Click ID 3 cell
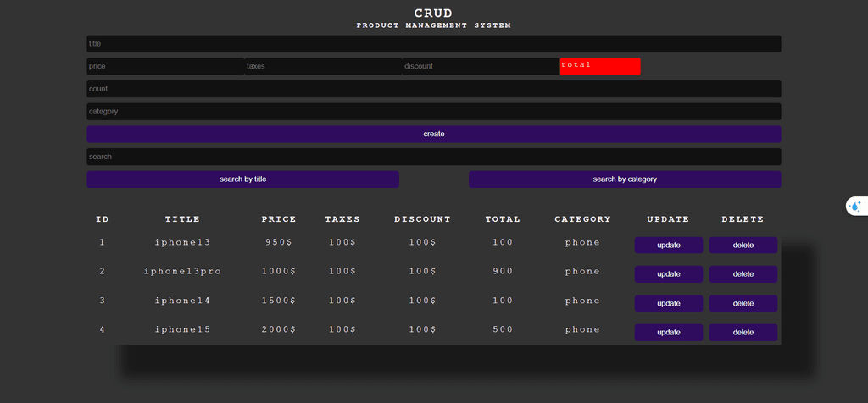868x403 pixels. click(103, 301)
